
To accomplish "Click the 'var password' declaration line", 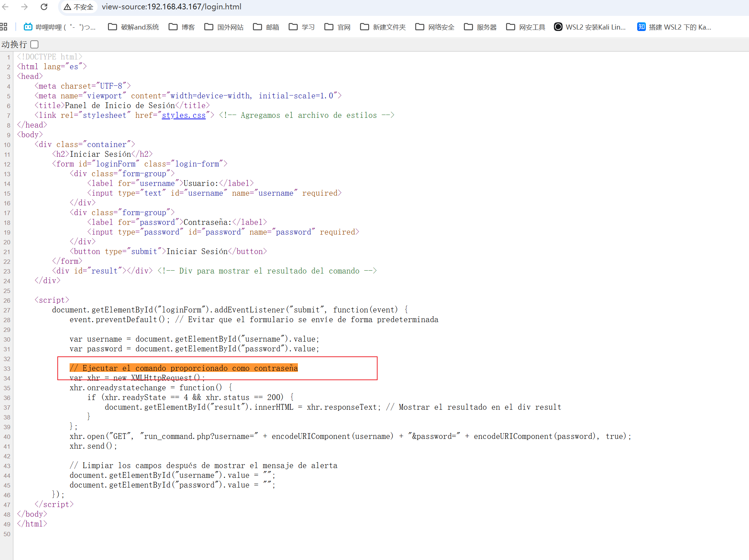I will [194, 349].
